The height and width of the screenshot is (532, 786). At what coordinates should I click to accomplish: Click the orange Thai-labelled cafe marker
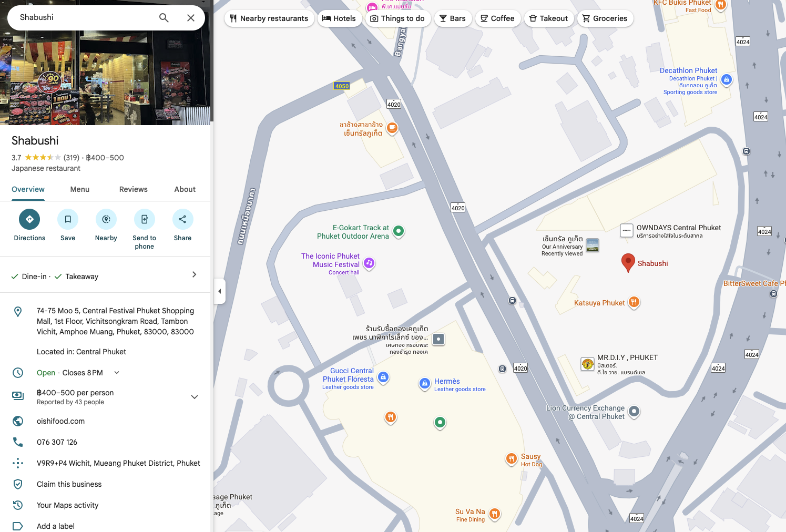coord(392,128)
